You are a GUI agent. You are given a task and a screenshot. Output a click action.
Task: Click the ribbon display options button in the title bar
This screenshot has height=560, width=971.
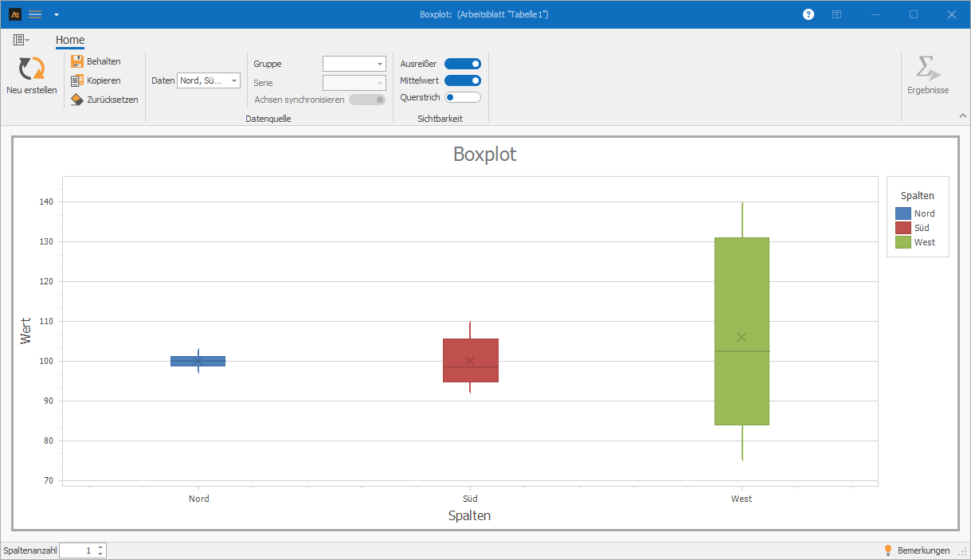coord(837,14)
